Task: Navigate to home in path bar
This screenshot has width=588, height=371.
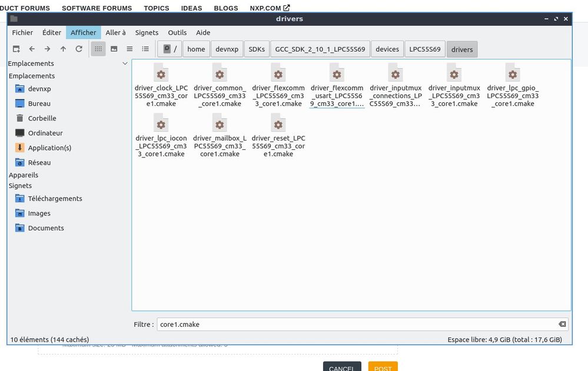Action: pos(196,49)
